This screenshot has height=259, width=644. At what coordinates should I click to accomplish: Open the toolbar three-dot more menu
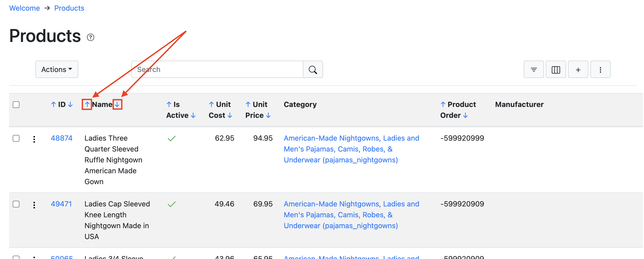[x=600, y=69]
